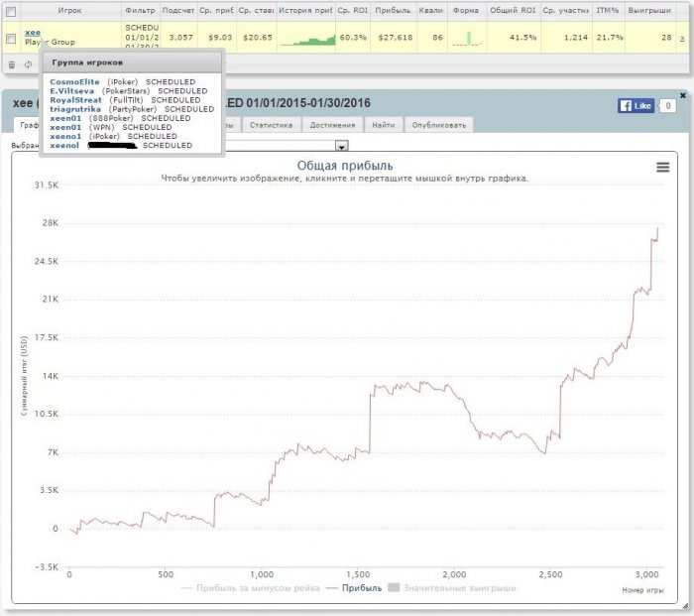
Task: Click the Опубликовать tab
Action: 439,125
